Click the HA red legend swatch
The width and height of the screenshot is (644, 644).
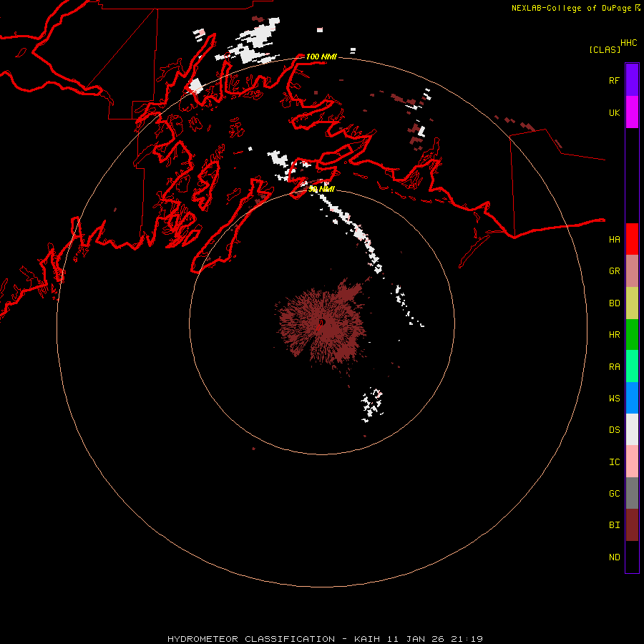[x=632, y=239]
